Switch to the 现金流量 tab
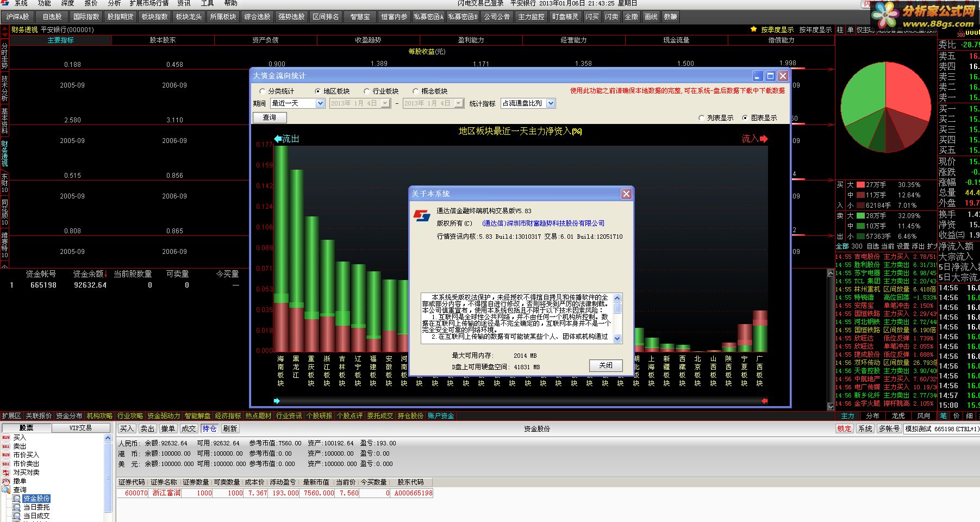 pos(676,40)
